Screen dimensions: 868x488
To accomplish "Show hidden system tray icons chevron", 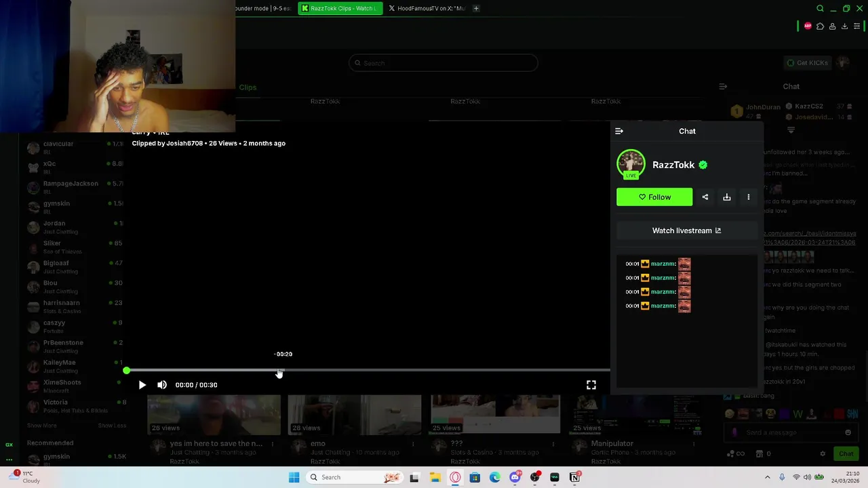I will tap(768, 477).
